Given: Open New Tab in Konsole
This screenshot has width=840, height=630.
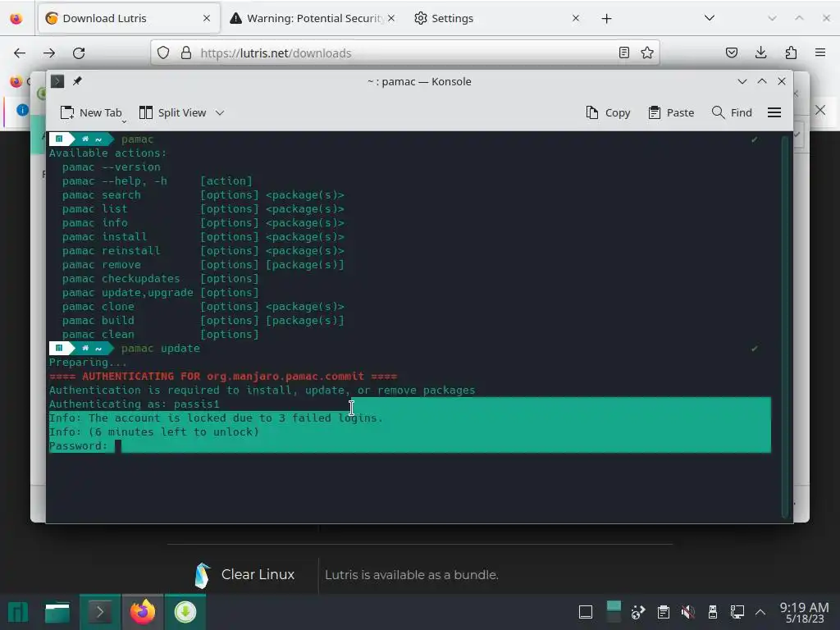Looking at the screenshot, I should [91, 112].
